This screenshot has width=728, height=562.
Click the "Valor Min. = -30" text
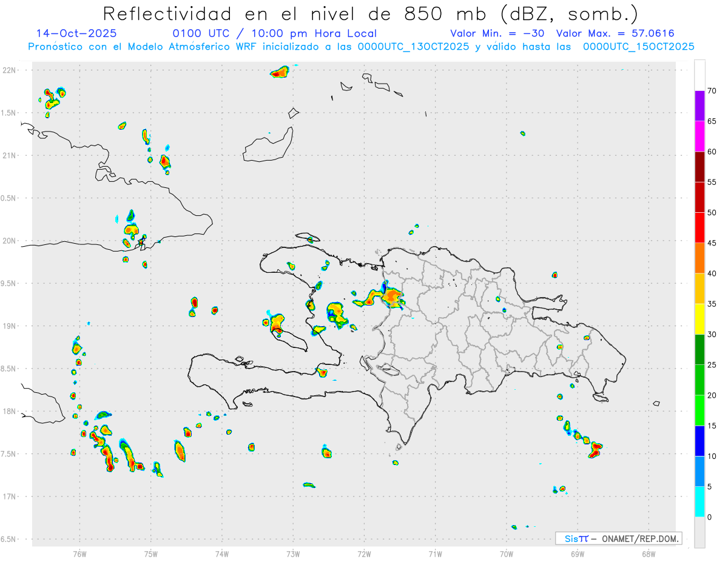tap(497, 33)
